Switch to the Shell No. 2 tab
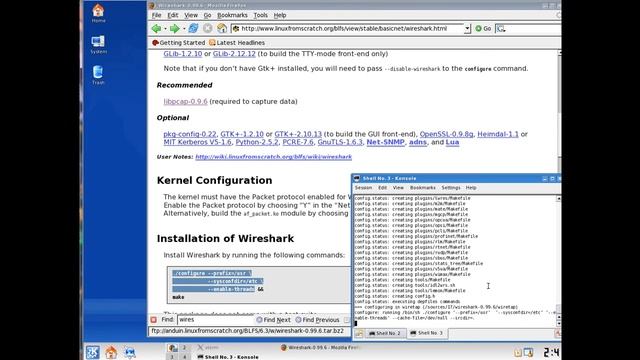The height and width of the screenshot is (360, 640). click(x=385, y=333)
